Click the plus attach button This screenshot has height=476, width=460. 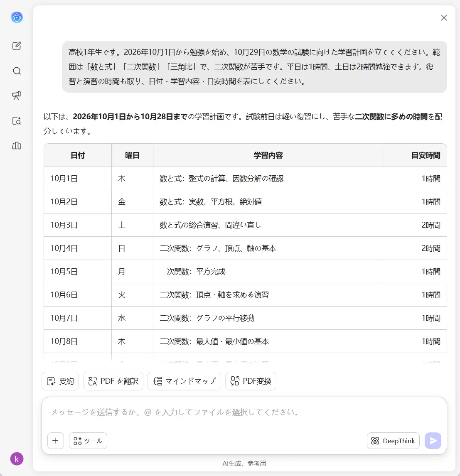56,440
